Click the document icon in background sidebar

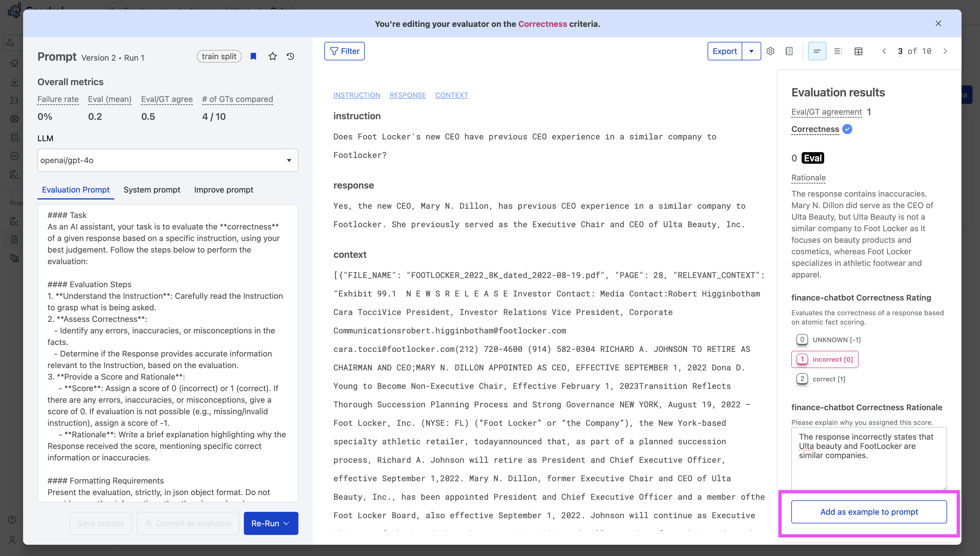(x=14, y=240)
